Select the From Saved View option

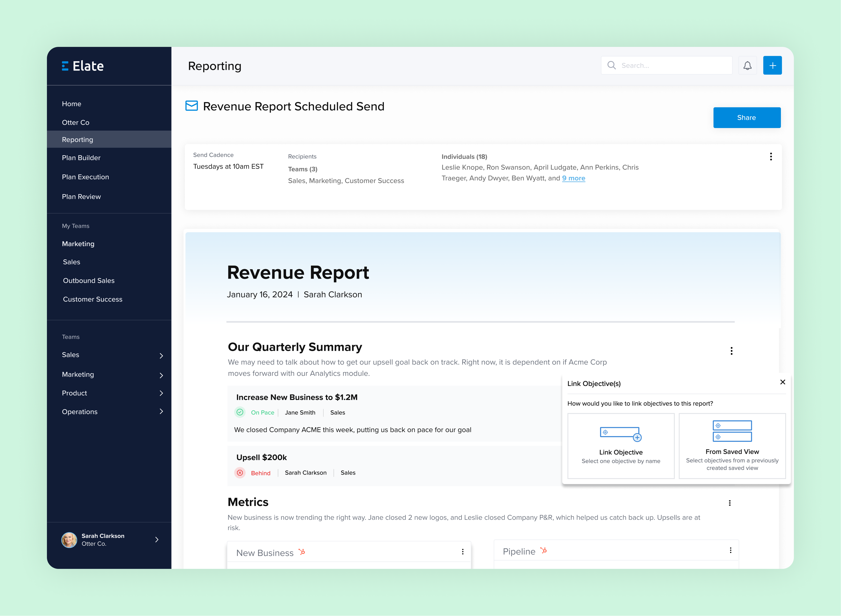[x=732, y=446]
